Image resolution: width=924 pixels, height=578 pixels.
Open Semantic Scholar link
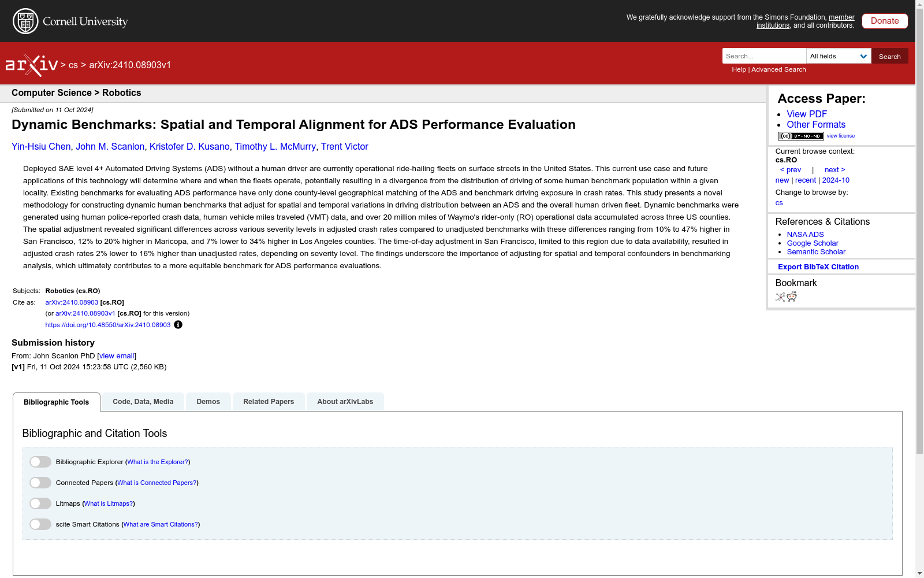click(816, 252)
